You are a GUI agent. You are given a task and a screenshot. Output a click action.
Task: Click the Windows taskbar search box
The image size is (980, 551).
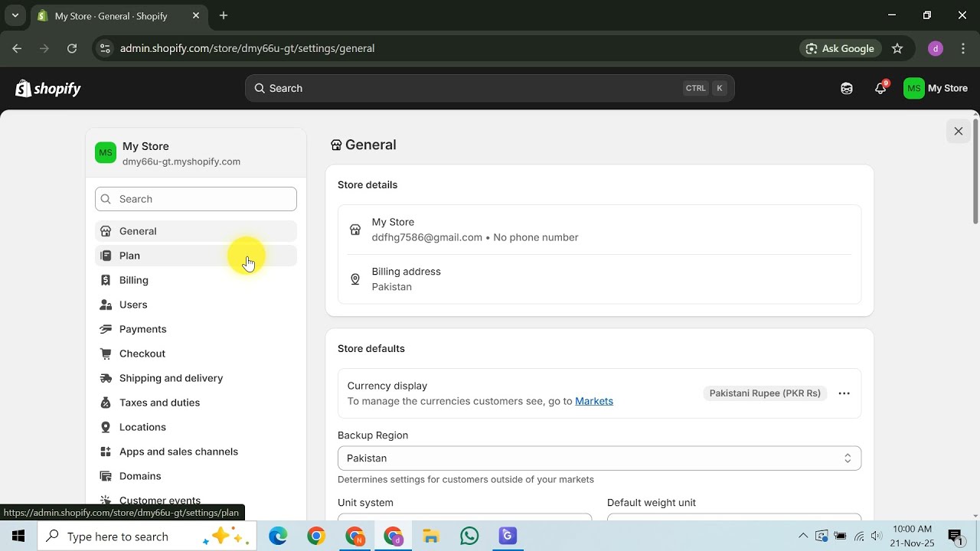click(x=147, y=536)
